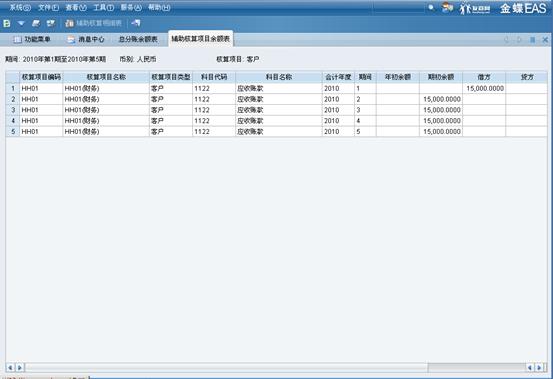
Task: Click the search magnifier icon in the top bar
Action: [x=431, y=7]
